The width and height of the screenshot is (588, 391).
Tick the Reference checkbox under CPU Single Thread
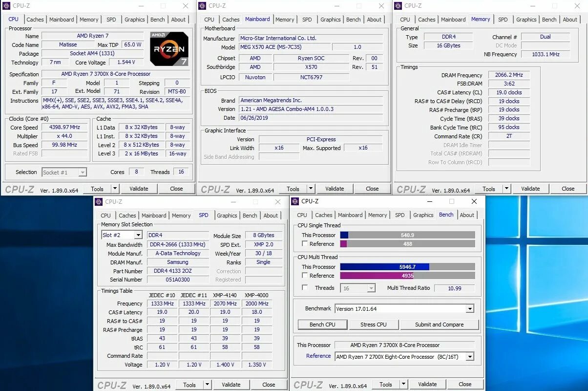(305, 244)
